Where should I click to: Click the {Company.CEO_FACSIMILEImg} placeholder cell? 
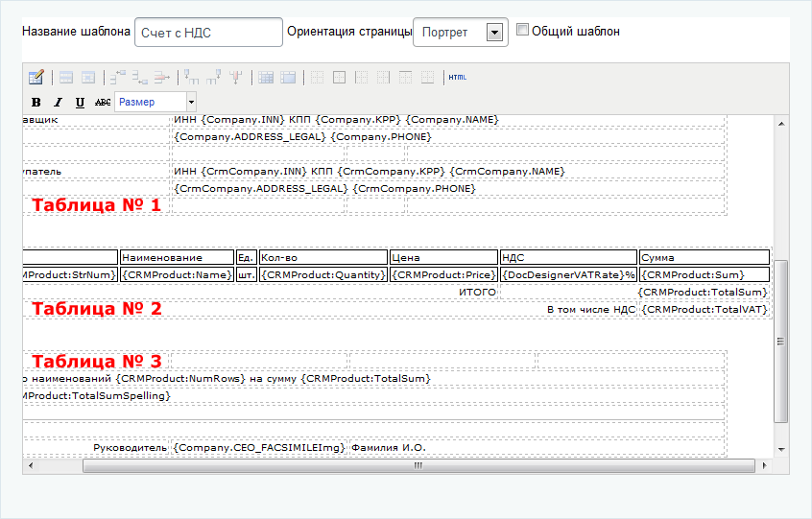[258, 447]
